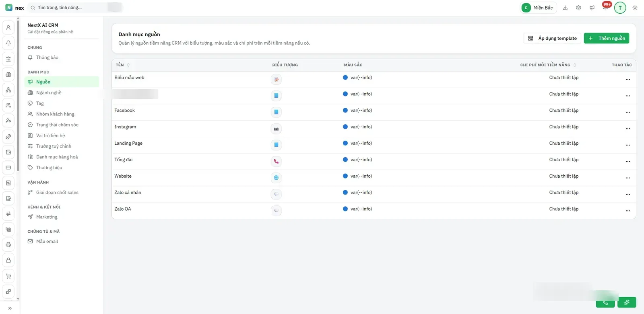Open the settings gear in the top bar

pos(578,8)
